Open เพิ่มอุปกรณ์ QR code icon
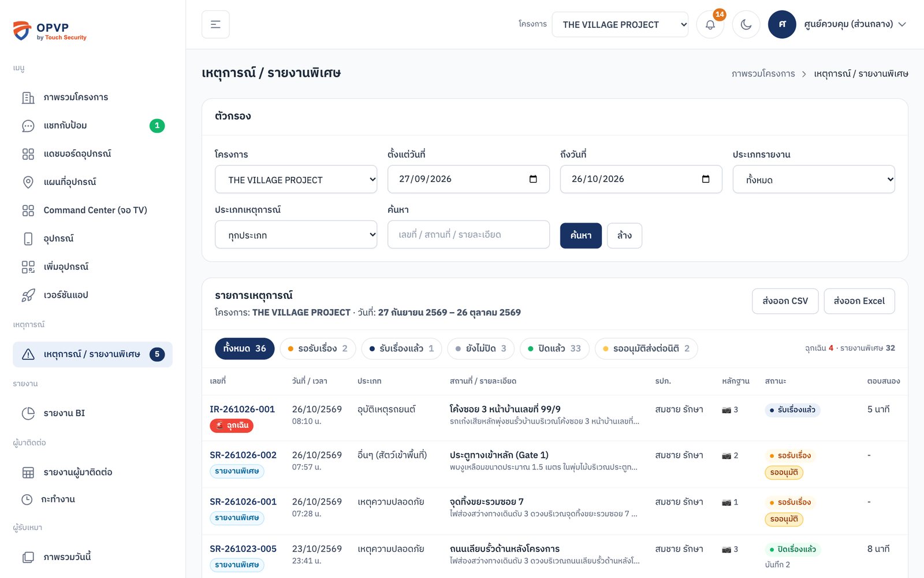The image size is (924, 578). [x=28, y=267]
